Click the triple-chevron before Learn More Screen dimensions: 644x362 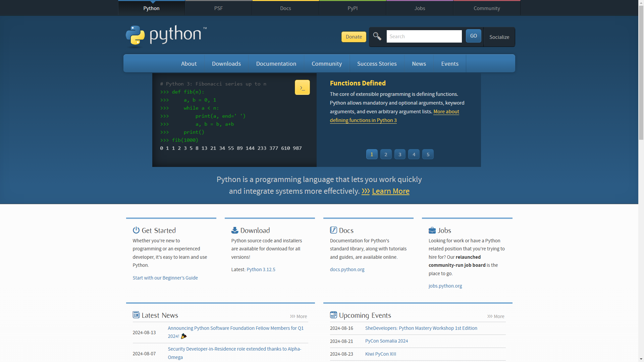pyautogui.click(x=366, y=191)
